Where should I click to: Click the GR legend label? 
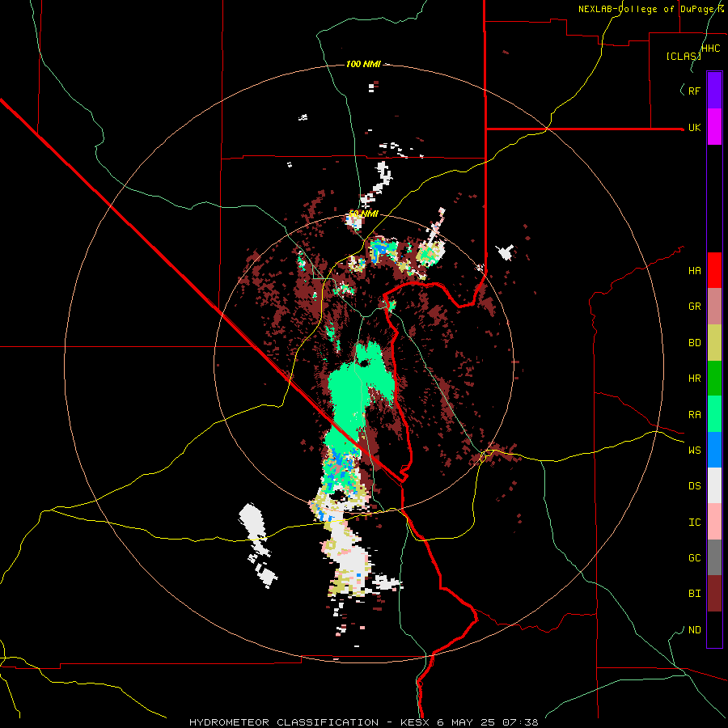(x=694, y=307)
